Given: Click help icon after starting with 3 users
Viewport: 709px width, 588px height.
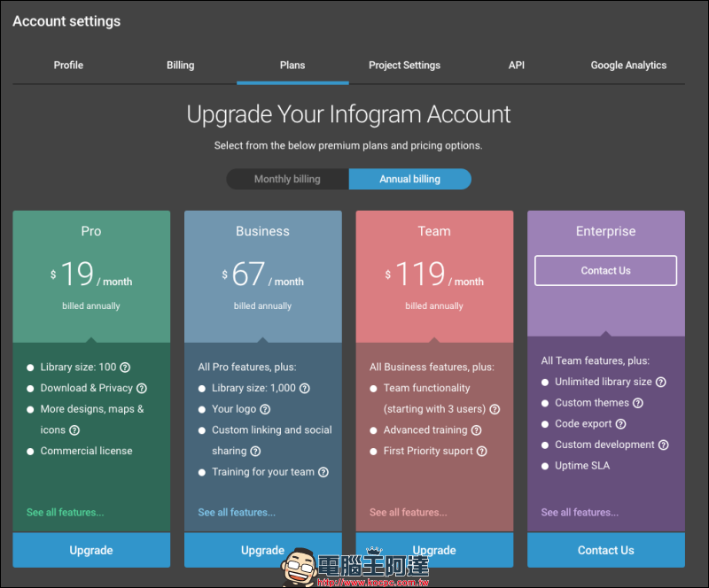Looking at the screenshot, I should (495, 409).
